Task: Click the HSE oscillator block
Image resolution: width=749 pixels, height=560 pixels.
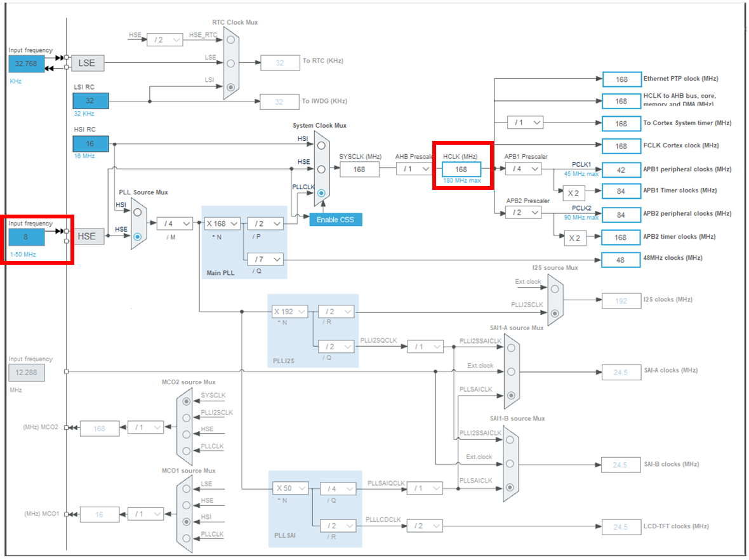Action: 88,237
